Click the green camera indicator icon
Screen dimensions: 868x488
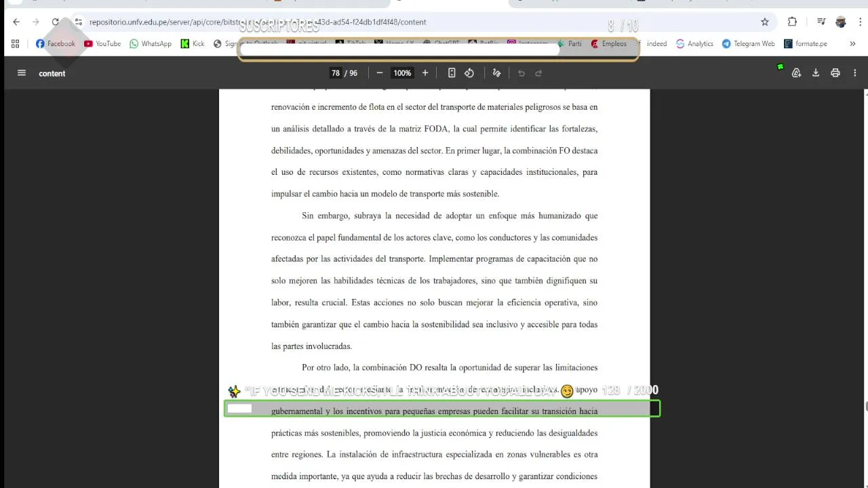781,67
